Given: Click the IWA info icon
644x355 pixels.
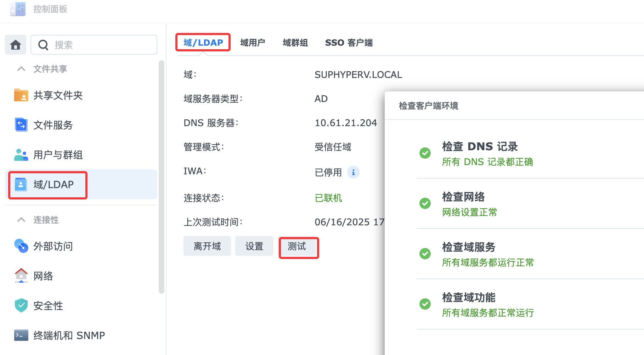Looking at the screenshot, I should point(353,173).
